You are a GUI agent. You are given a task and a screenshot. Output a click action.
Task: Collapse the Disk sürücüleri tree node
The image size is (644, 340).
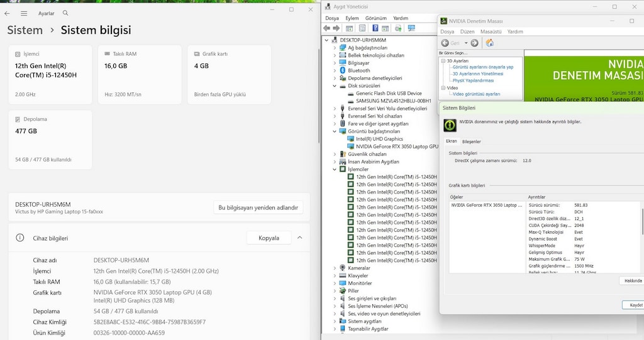click(335, 86)
